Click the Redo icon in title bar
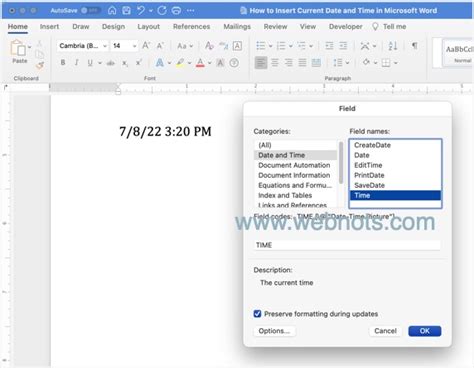 coord(162,11)
